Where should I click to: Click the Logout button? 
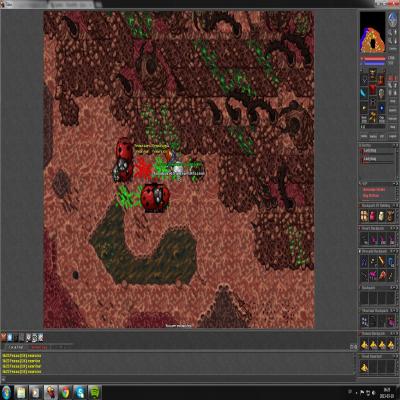(x=392, y=136)
